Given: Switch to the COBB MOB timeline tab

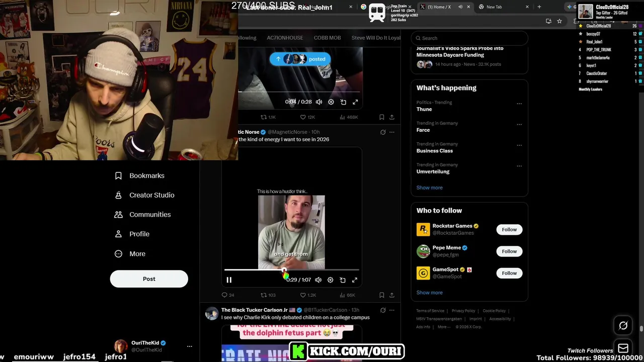Looking at the screenshot, I should [328, 38].
